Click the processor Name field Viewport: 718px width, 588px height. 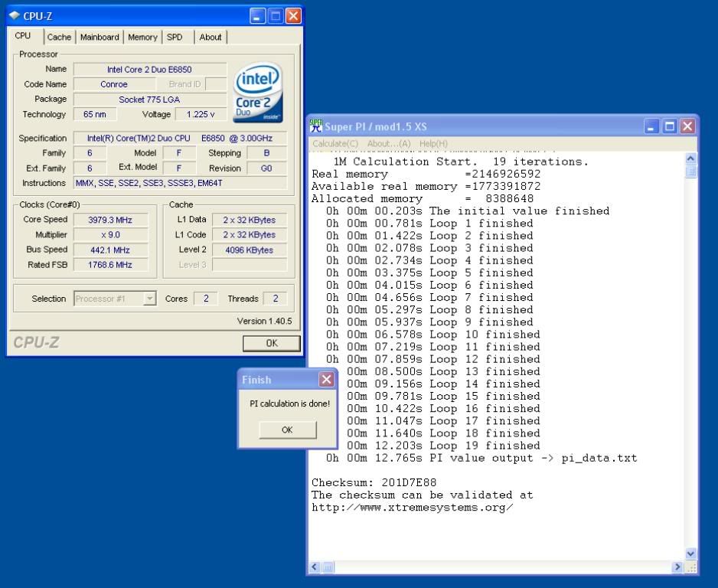150,70
